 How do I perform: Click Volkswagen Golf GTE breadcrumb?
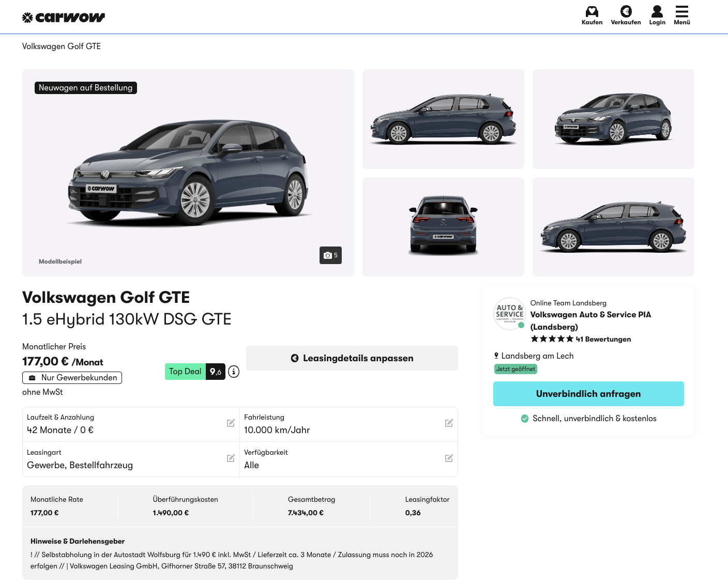coord(62,47)
